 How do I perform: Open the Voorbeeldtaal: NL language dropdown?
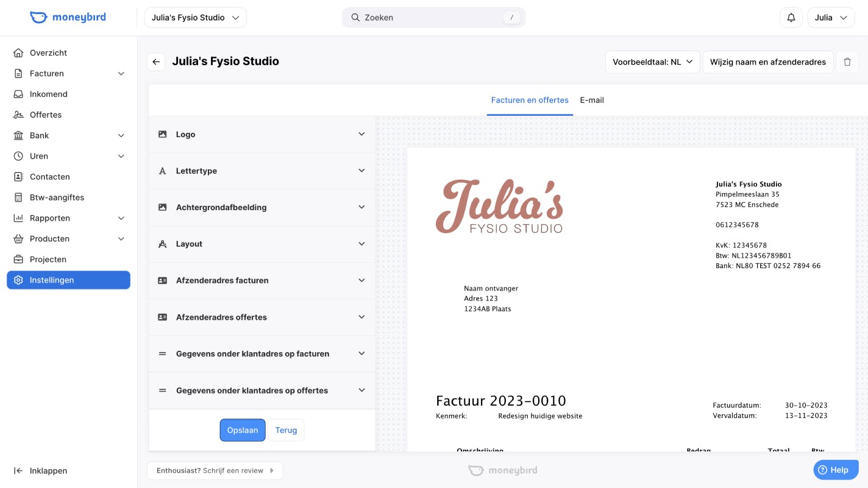[x=653, y=62]
